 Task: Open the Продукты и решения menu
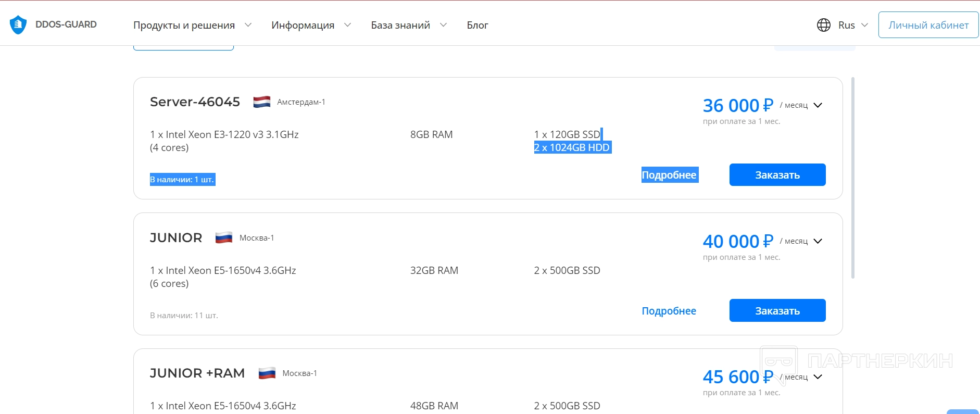pyautogui.click(x=184, y=25)
